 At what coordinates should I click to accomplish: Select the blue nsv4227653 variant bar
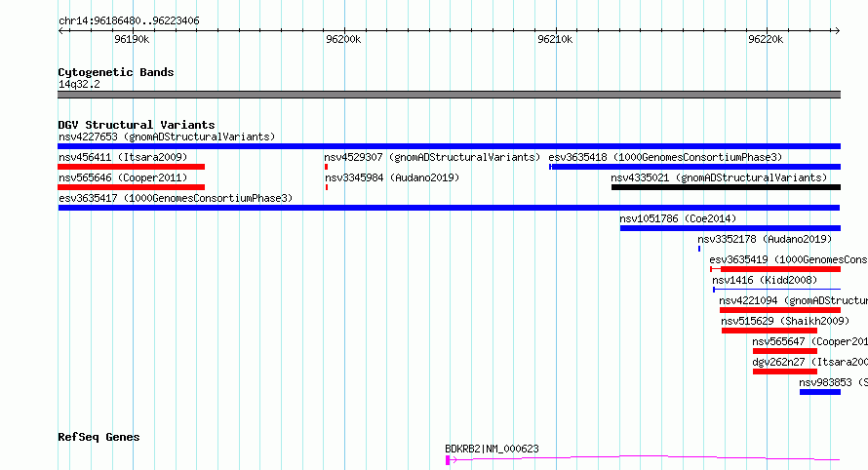coord(449,146)
